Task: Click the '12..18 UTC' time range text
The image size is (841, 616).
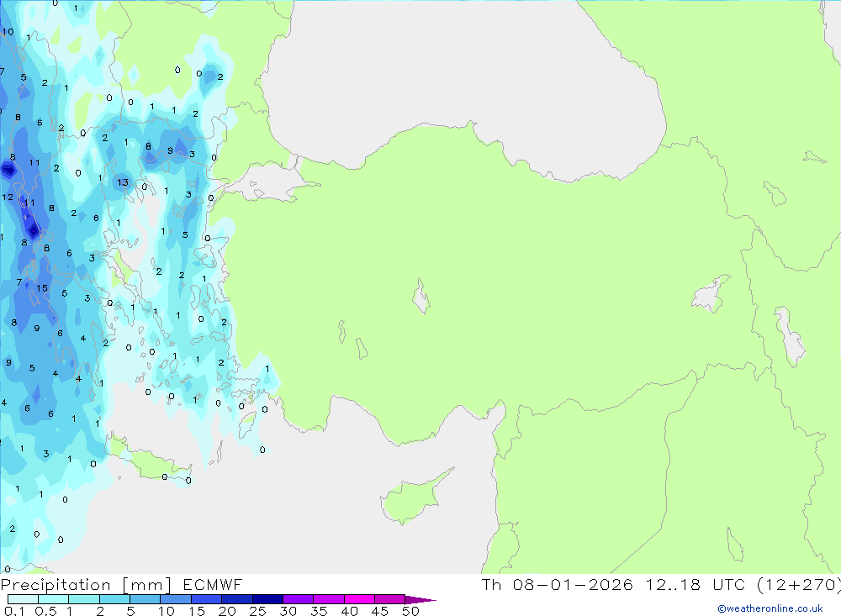Action: [x=696, y=584]
